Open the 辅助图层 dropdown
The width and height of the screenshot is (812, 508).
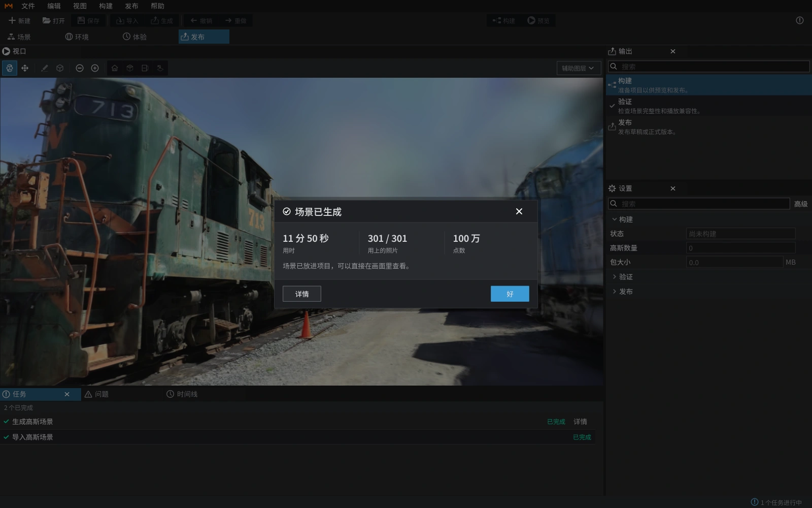579,68
